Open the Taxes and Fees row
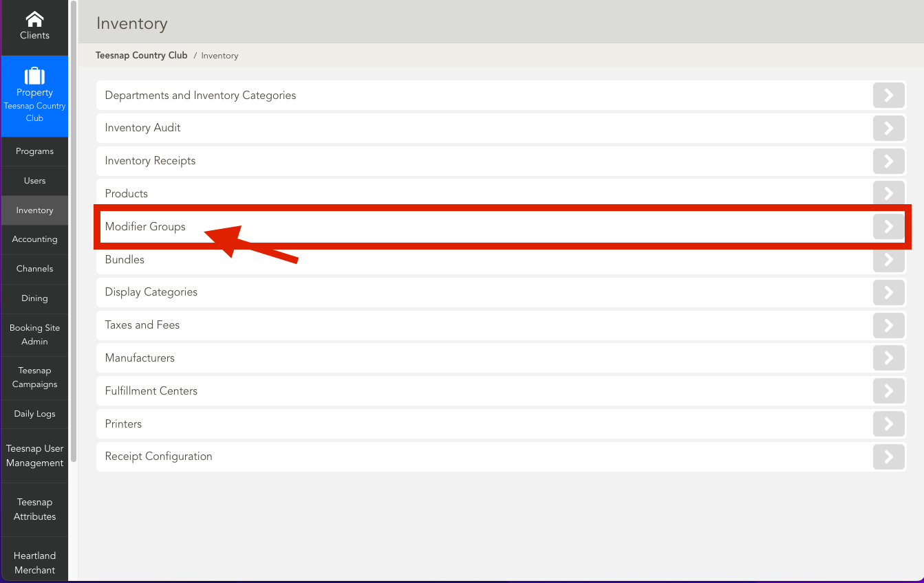Screen dimensions: 924x583 [x=501, y=325]
